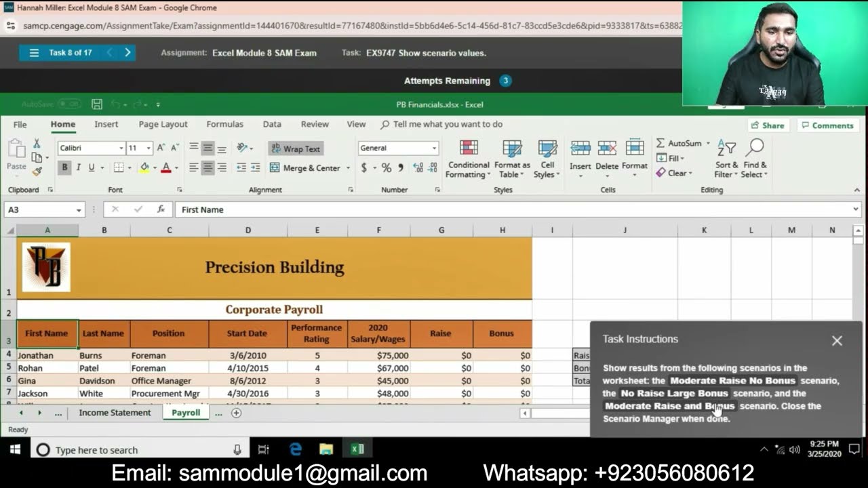
Task: Toggle Middle Align
Action: coord(208,148)
